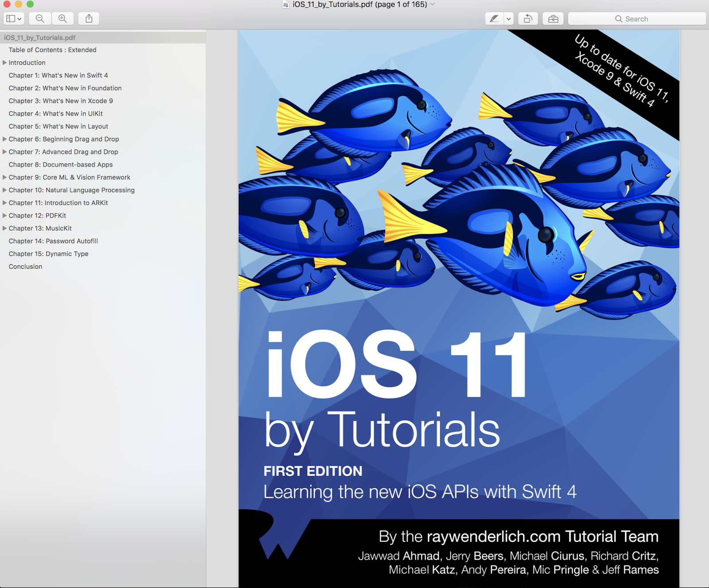Jump to Chapter 2: What's New in Foundation
The height and width of the screenshot is (588, 709).
(65, 88)
